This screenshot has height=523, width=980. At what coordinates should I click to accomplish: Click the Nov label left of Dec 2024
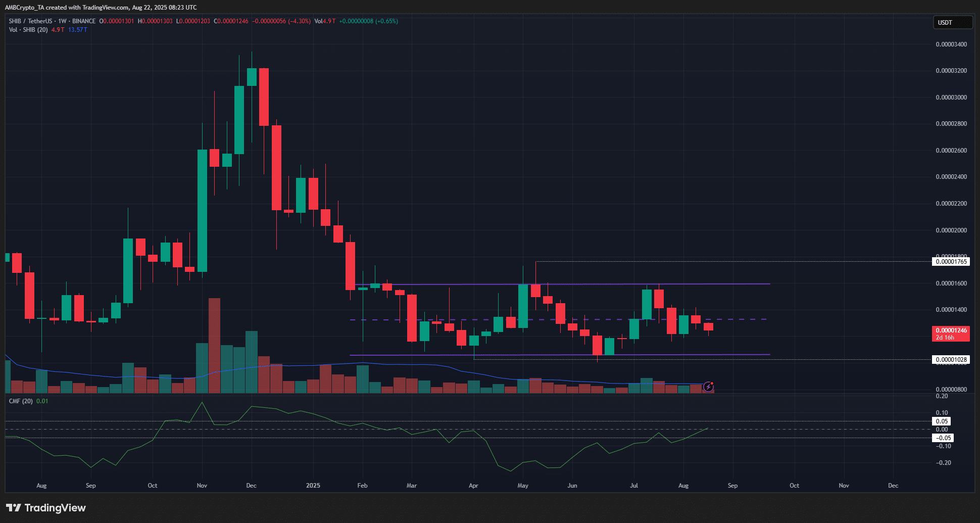[202, 486]
